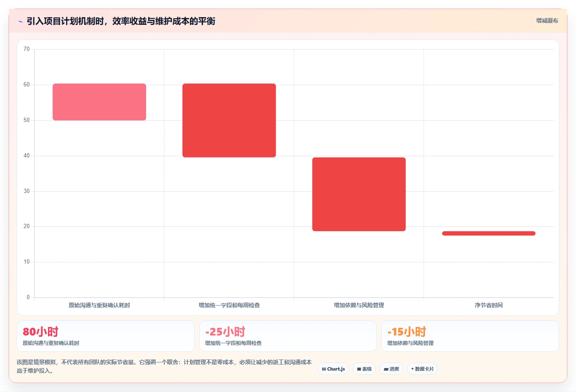Screen dimensions: 576x392
Task: Click the 增减瀑布 label in the header
Action: point(547,21)
